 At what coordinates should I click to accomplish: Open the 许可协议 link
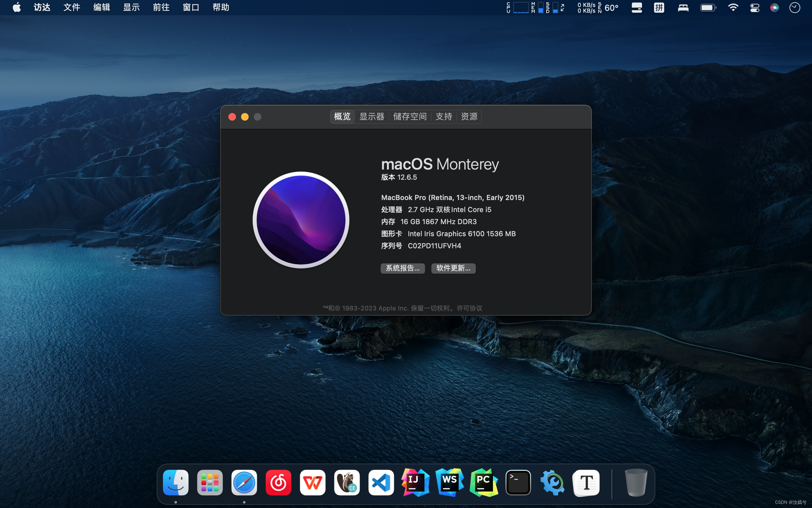tap(469, 308)
